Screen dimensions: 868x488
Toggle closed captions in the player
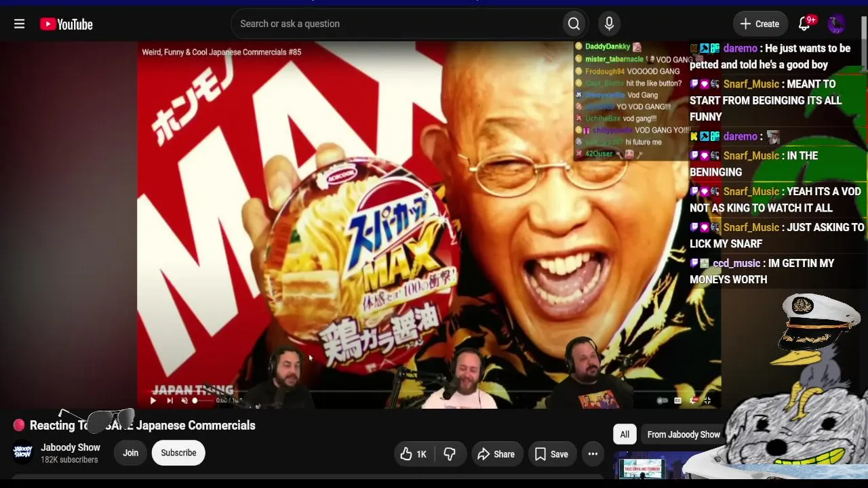tap(677, 401)
